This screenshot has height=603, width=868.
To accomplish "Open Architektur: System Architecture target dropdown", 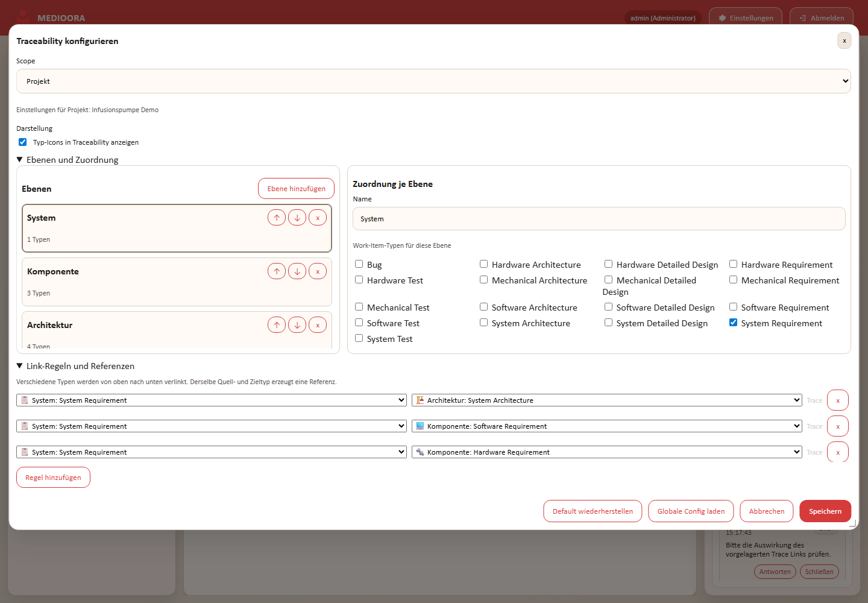I will pos(607,400).
